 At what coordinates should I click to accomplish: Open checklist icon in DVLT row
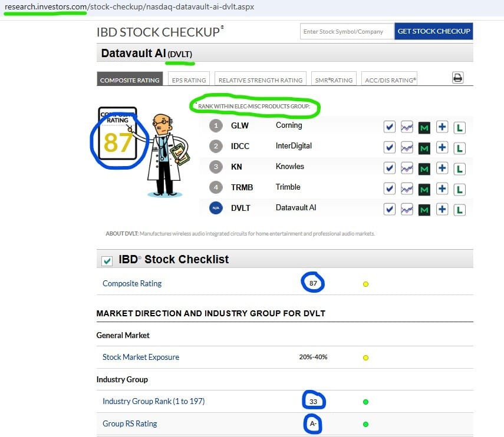(x=389, y=209)
